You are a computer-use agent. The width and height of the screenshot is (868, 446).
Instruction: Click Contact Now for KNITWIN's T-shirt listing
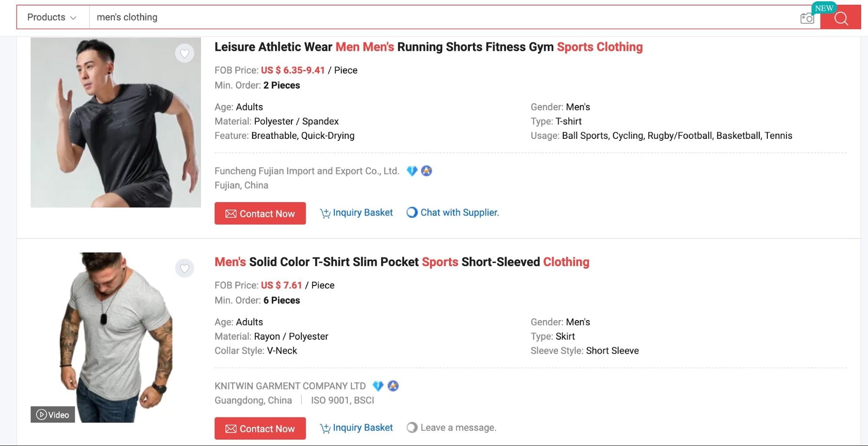(260, 428)
